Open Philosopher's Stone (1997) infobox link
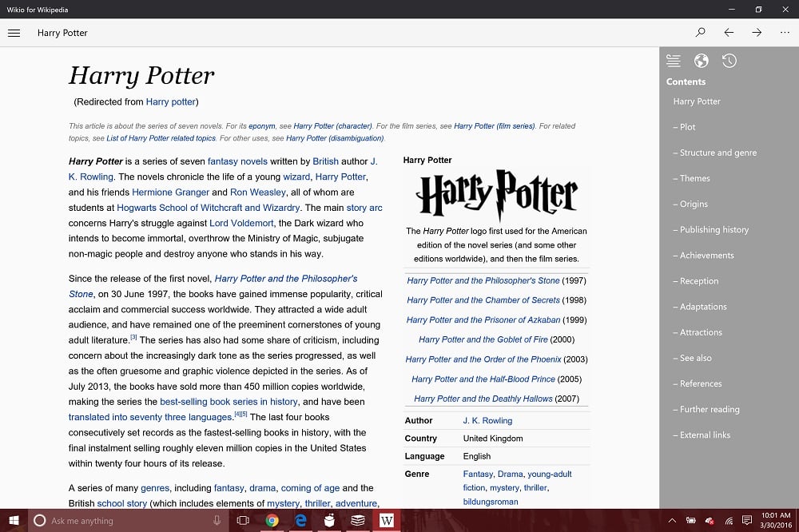 (x=483, y=280)
